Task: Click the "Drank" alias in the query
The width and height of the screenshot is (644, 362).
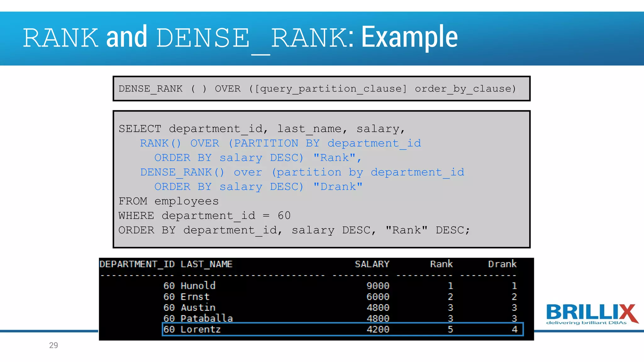Action: point(338,187)
